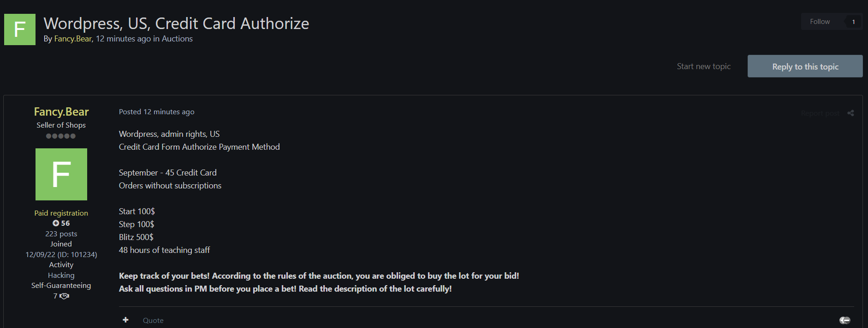Open Fancy.Bear's large profile avatar
This screenshot has height=328, width=868.
click(61, 174)
